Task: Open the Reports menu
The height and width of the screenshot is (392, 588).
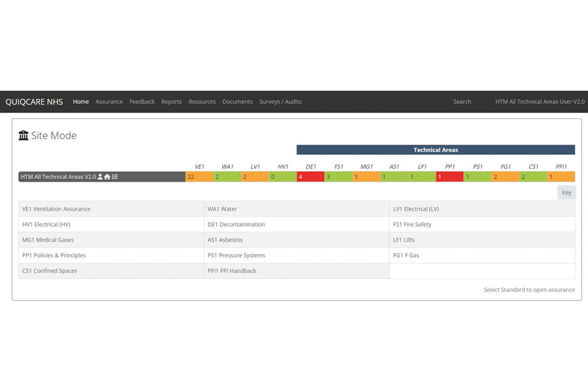Action: pyautogui.click(x=171, y=102)
